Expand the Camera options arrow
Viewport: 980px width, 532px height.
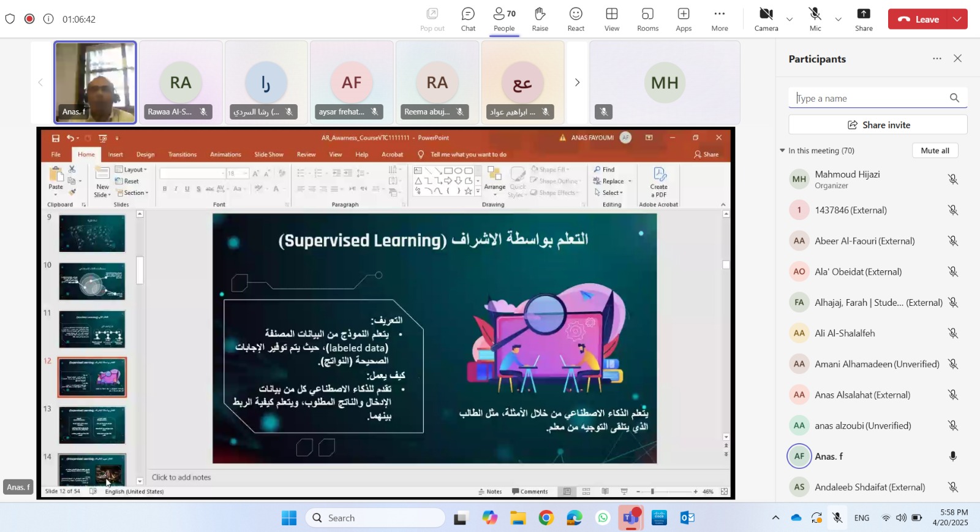pyautogui.click(x=790, y=20)
